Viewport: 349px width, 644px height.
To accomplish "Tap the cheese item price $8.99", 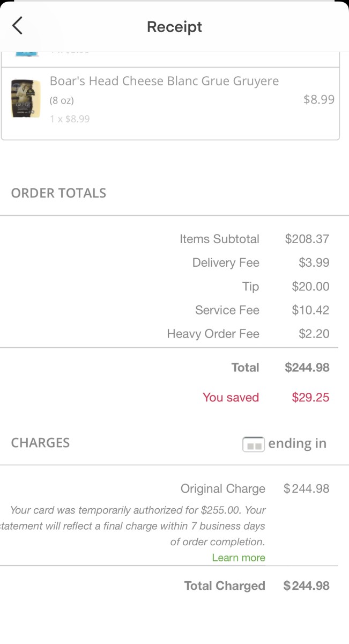I will pyautogui.click(x=319, y=99).
